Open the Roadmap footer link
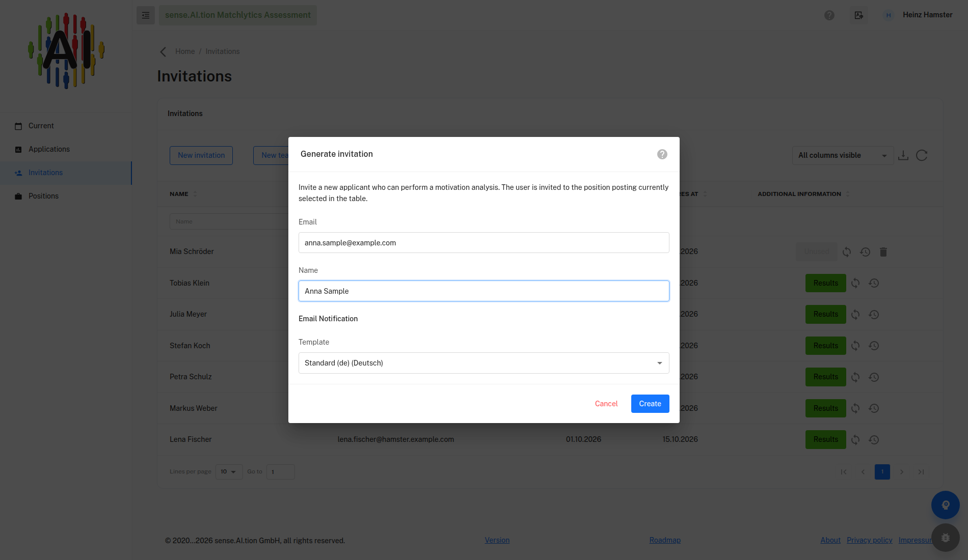 point(665,540)
